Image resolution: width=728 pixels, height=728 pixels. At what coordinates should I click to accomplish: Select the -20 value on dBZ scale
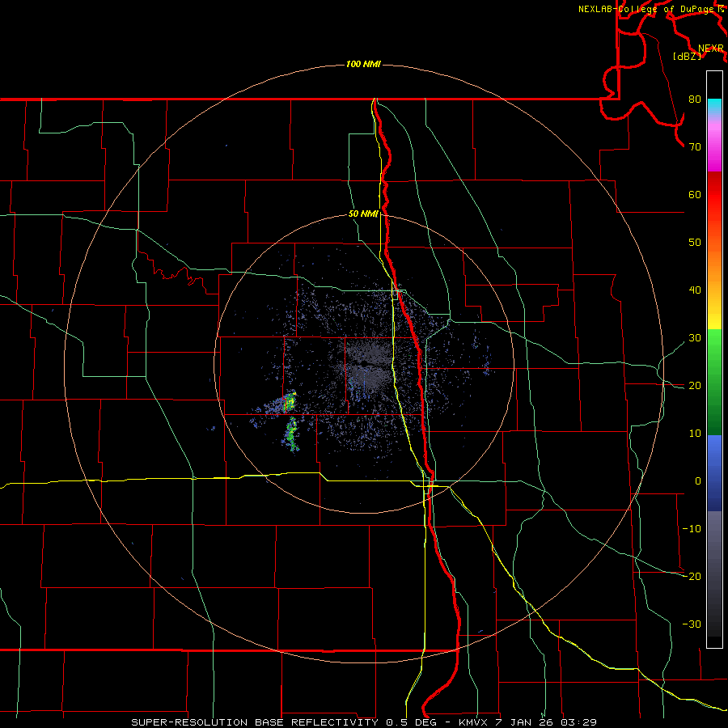(x=692, y=576)
